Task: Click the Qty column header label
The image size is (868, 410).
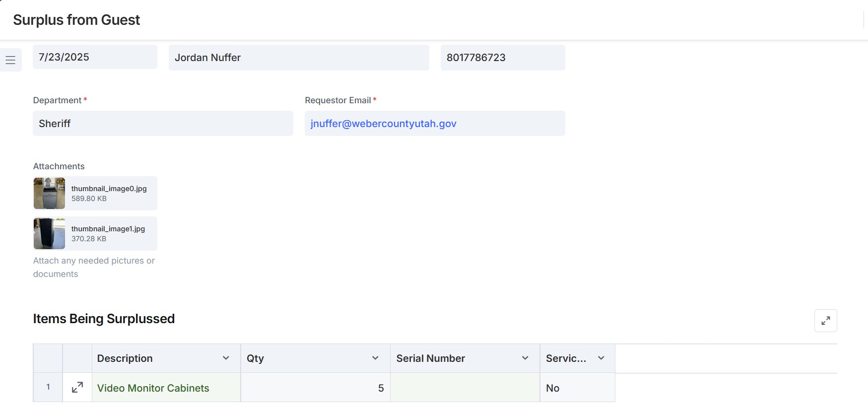Action: [x=255, y=358]
